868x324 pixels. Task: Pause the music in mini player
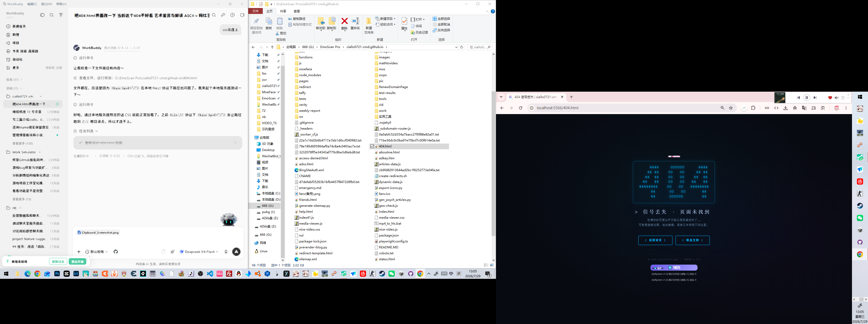[x=807, y=98]
